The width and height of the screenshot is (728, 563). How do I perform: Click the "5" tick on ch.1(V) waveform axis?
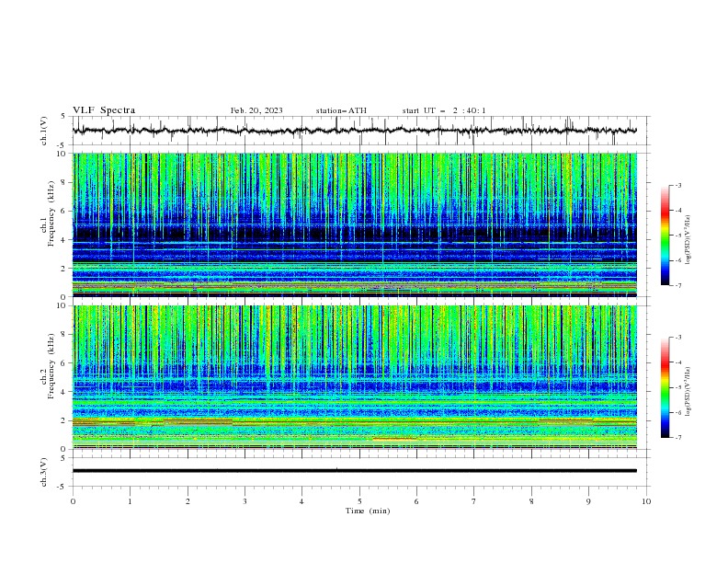click(x=63, y=117)
